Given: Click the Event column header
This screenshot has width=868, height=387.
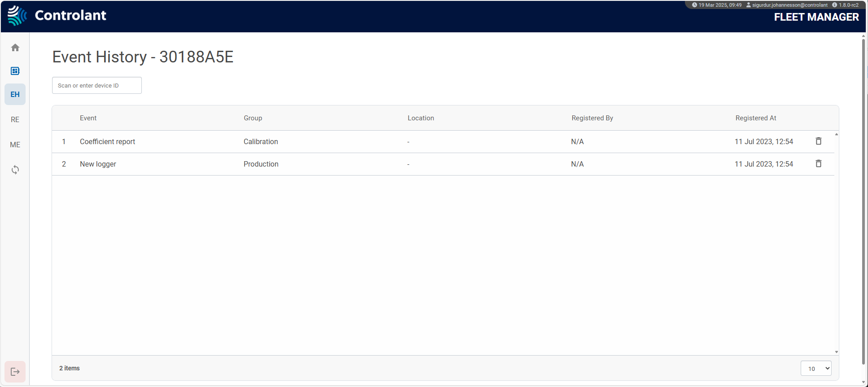Looking at the screenshot, I should [88, 118].
